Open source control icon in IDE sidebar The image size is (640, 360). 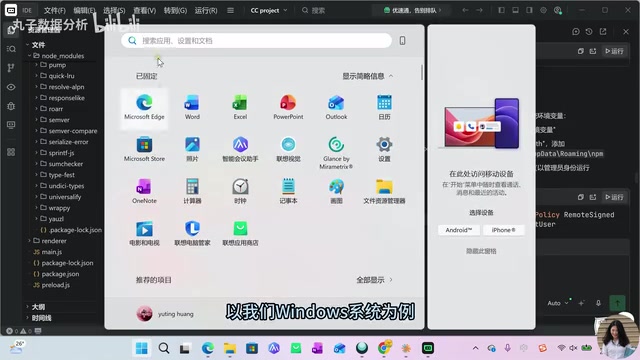point(11,68)
